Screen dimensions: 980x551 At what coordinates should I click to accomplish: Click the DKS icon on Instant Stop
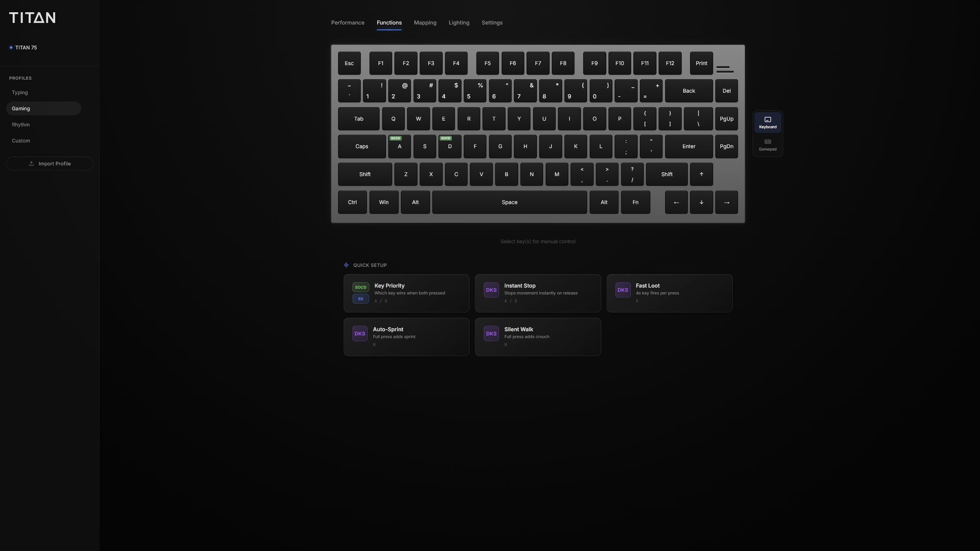pyautogui.click(x=491, y=290)
